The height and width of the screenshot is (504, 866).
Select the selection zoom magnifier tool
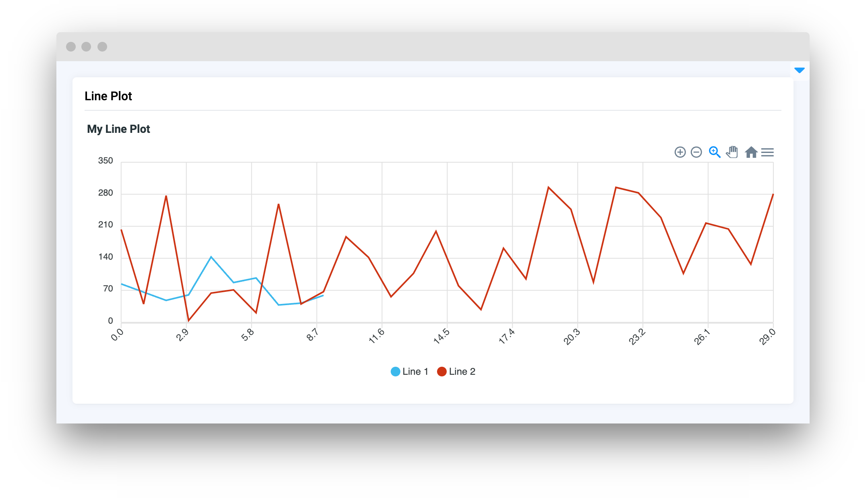click(x=714, y=152)
